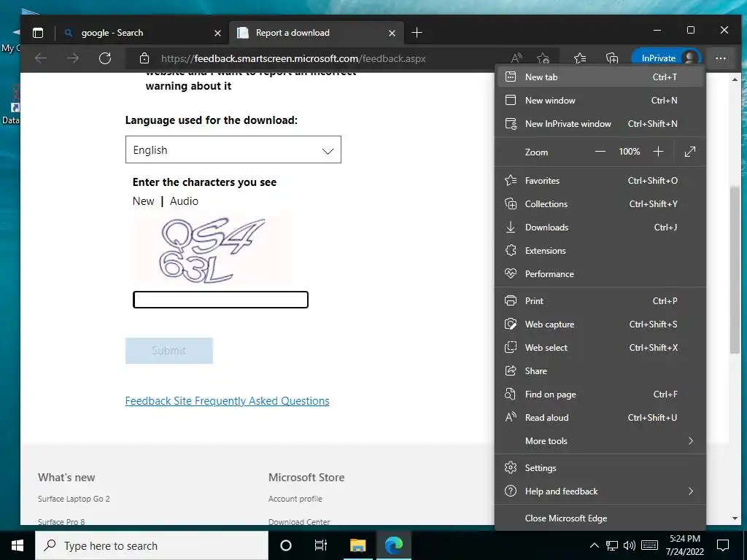Open a new tab with plus button
The width and height of the screenshot is (747, 560).
tap(417, 33)
